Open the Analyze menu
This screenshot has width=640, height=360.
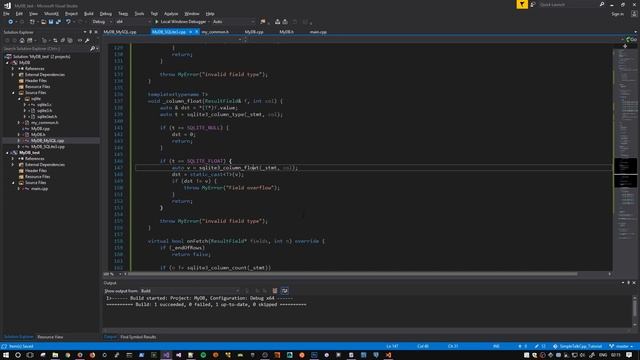(171, 13)
